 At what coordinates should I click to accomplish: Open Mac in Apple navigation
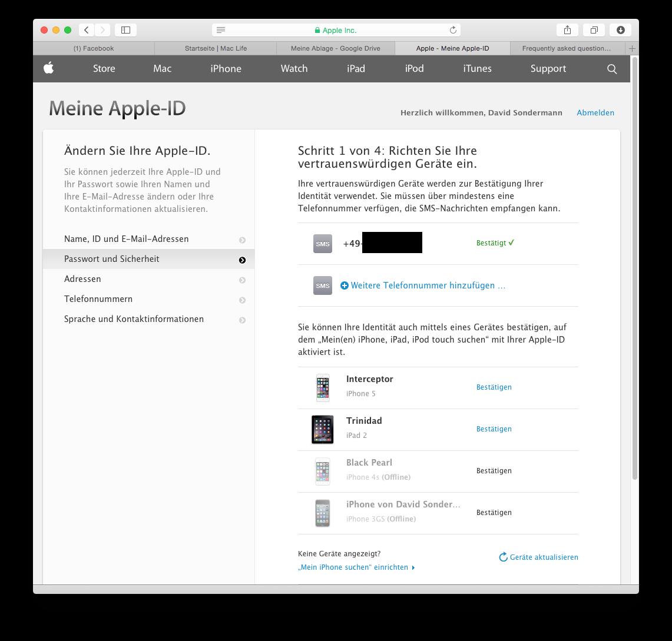click(163, 68)
